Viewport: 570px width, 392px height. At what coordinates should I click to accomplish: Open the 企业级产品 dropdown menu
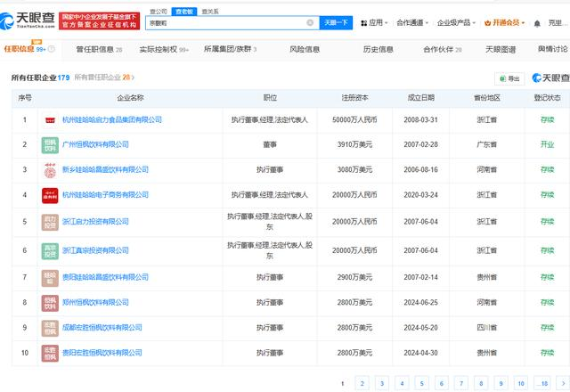click(x=456, y=23)
